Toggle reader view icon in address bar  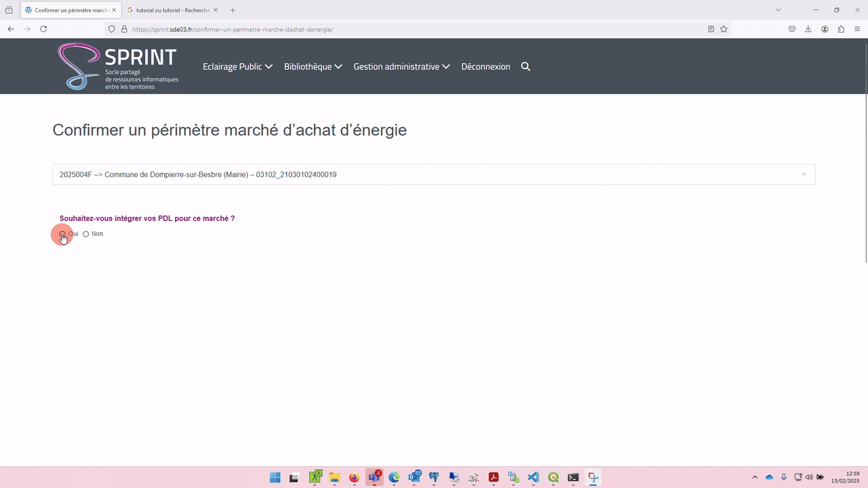tap(711, 29)
